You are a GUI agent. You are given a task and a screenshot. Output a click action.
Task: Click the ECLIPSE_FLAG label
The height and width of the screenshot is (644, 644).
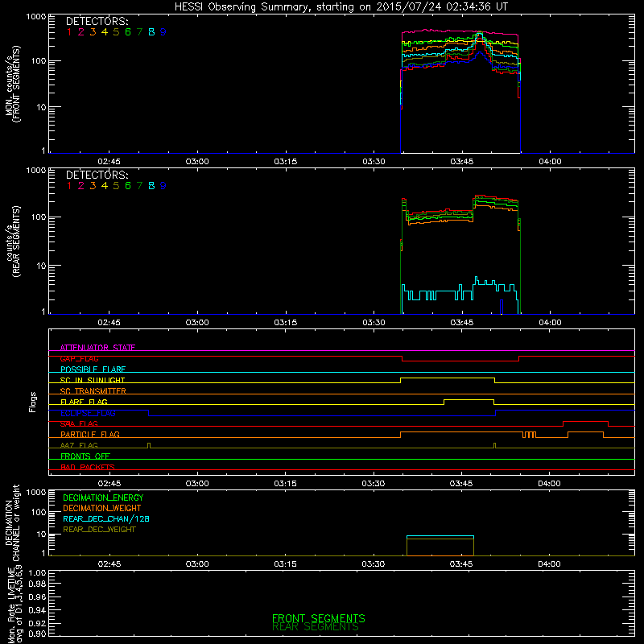88,413
